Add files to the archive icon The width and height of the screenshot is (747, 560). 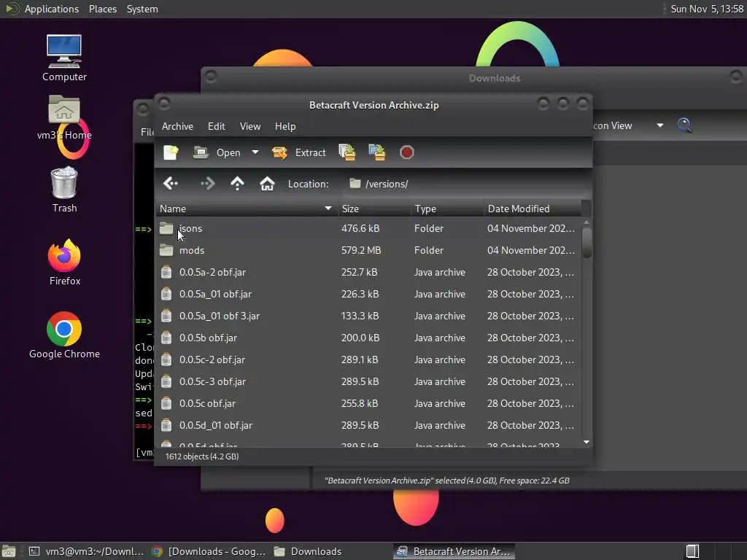(347, 152)
